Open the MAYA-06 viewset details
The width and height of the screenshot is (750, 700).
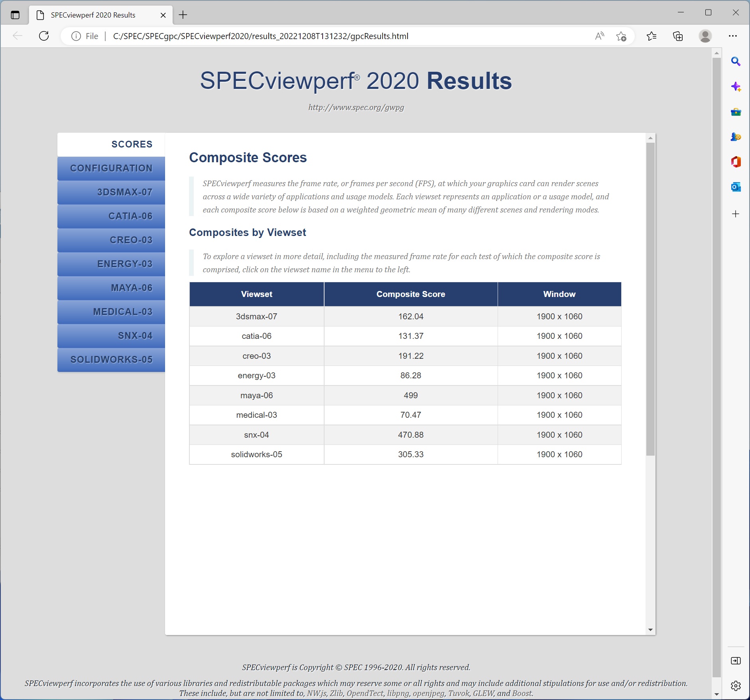[x=111, y=288]
